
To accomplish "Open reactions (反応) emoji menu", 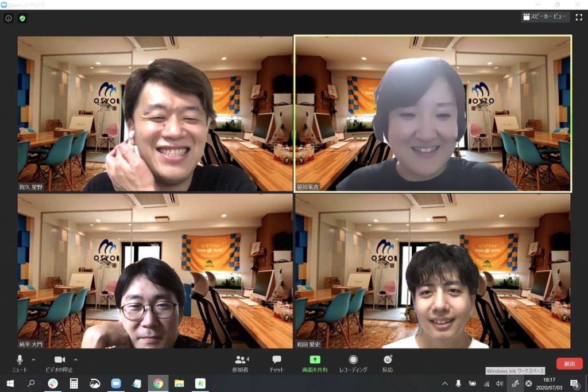I will point(388,363).
